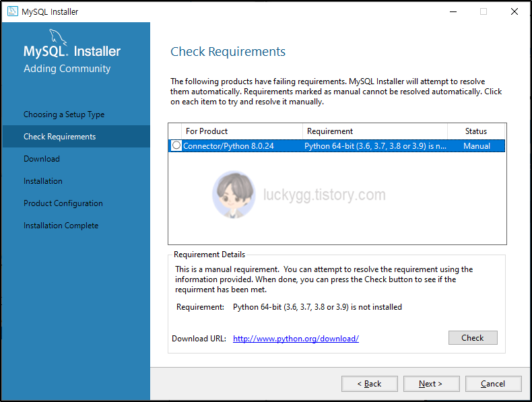Click the Python 64-bit requirement cell in the table
The height and width of the screenshot is (402, 532).
[375, 146]
